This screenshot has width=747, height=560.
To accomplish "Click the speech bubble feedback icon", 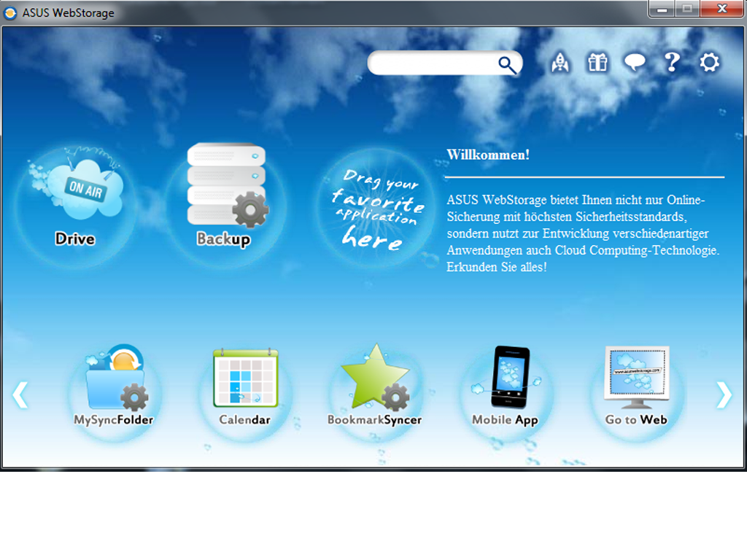I will click(635, 63).
